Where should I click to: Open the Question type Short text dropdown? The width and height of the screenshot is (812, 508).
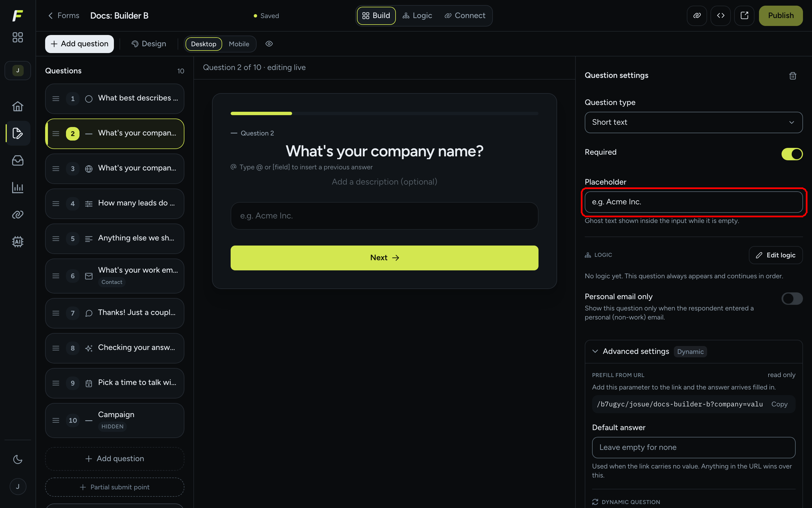click(x=694, y=122)
